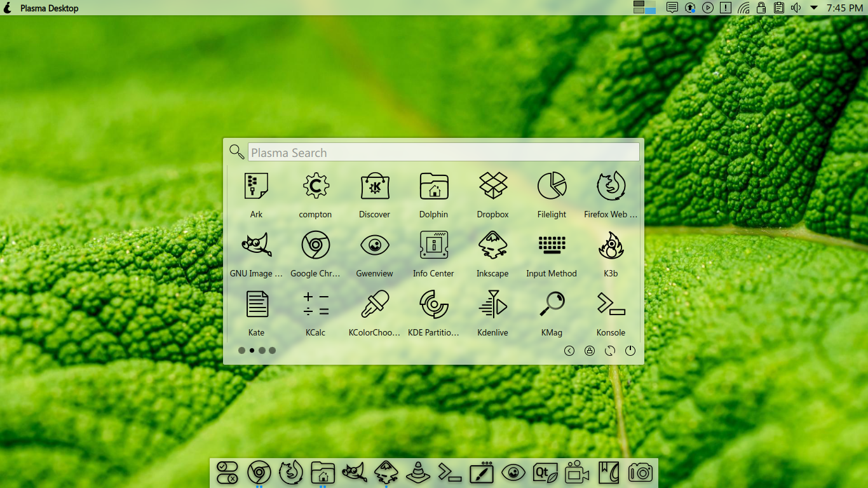
Task: Open the eye image viewer in dock
Action: click(513, 473)
